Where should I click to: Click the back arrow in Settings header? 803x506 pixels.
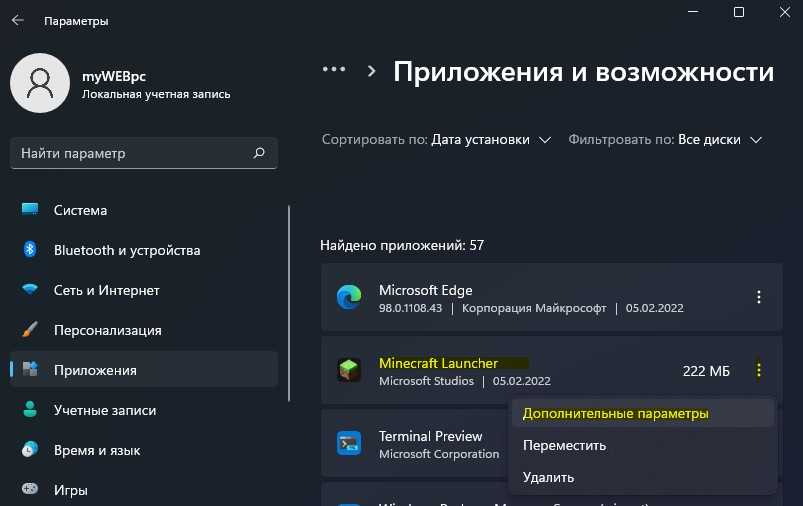pyautogui.click(x=18, y=21)
